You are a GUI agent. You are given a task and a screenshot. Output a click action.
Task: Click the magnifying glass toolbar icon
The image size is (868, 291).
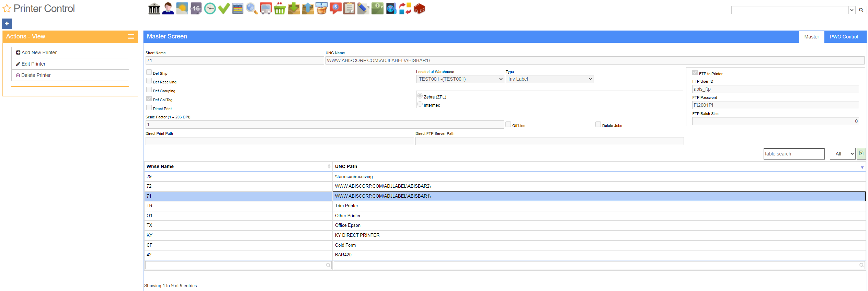coord(252,9)
